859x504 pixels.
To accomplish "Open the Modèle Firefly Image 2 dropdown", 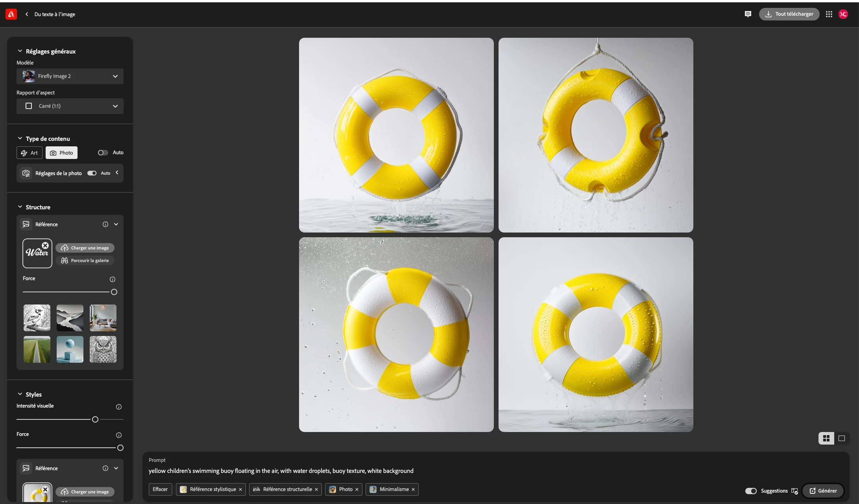I will point(70,76).
